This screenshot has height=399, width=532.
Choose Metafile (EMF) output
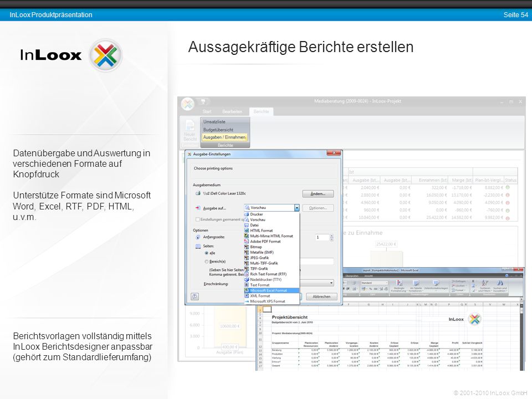click(x=272, y=252)
